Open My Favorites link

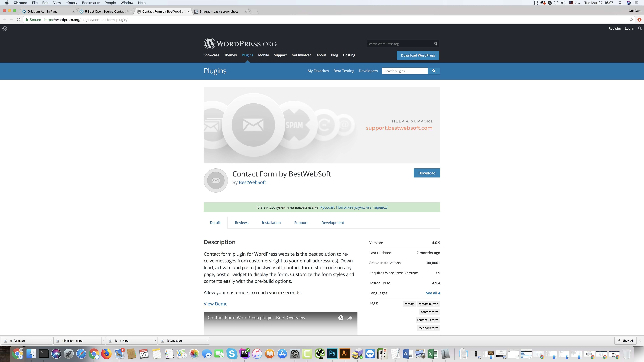tap(318, 71)
